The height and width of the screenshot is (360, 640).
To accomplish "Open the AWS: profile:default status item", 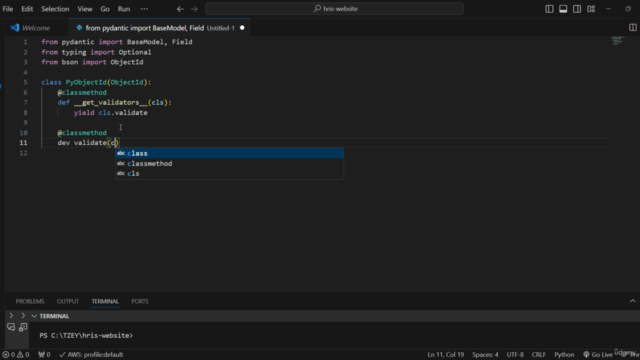I will [91, 355].
